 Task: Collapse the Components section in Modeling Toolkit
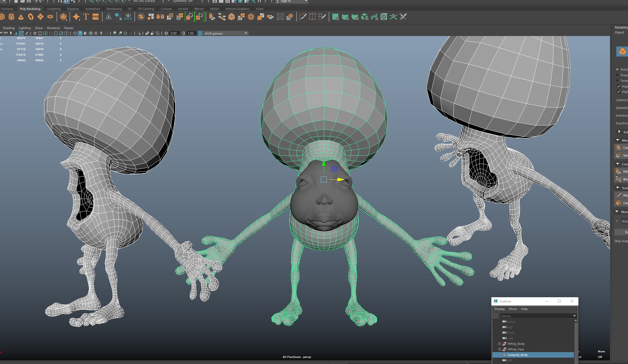coord(618,164)
